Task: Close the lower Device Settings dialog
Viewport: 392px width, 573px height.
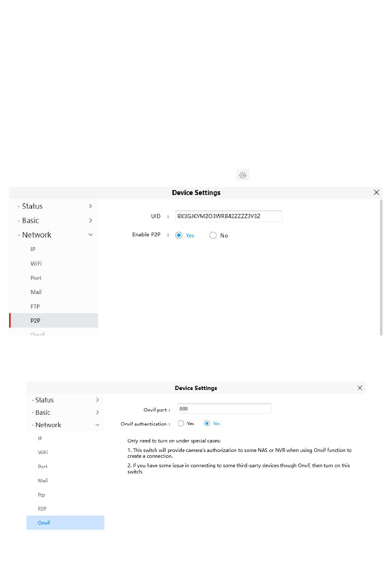Action: point(360,388)
